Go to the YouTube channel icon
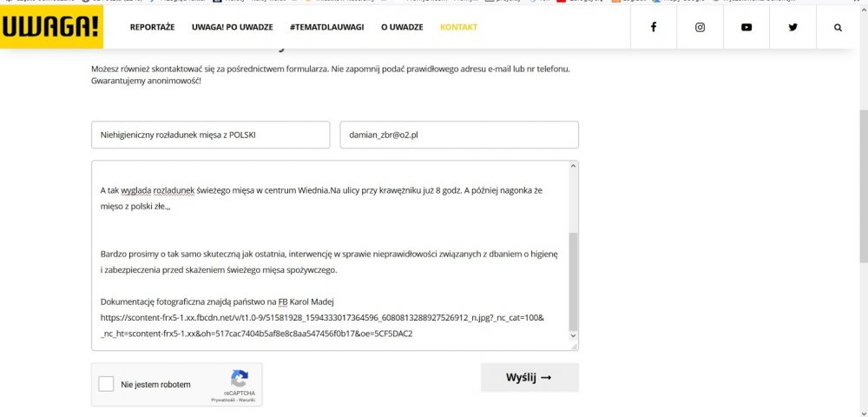868x417 pixels. point(746,27)
